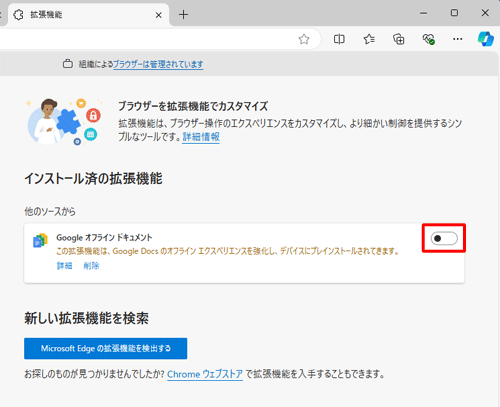Open the Copilot sidebar icon
Viewport: 500px width, 407px height.
pos(486,39)
